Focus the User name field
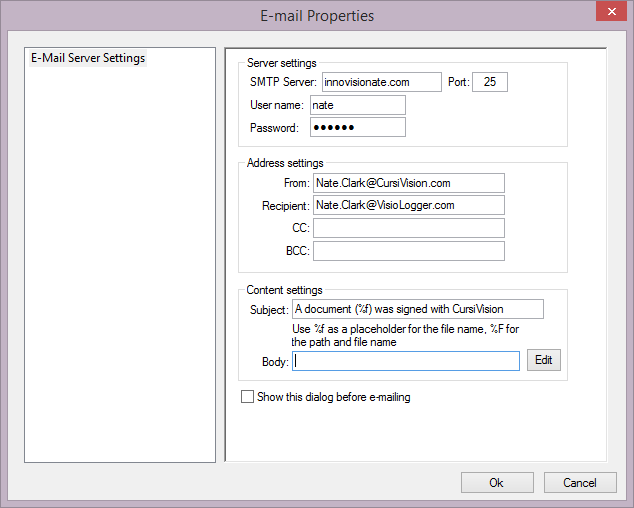The height and width of the screenshot is (508, 634). (357, 105)
